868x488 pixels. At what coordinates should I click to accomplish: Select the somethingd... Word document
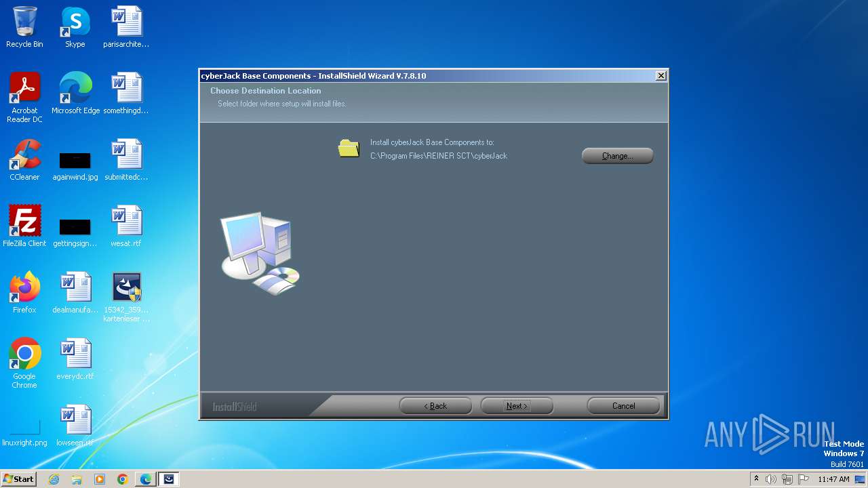(126, 94)
